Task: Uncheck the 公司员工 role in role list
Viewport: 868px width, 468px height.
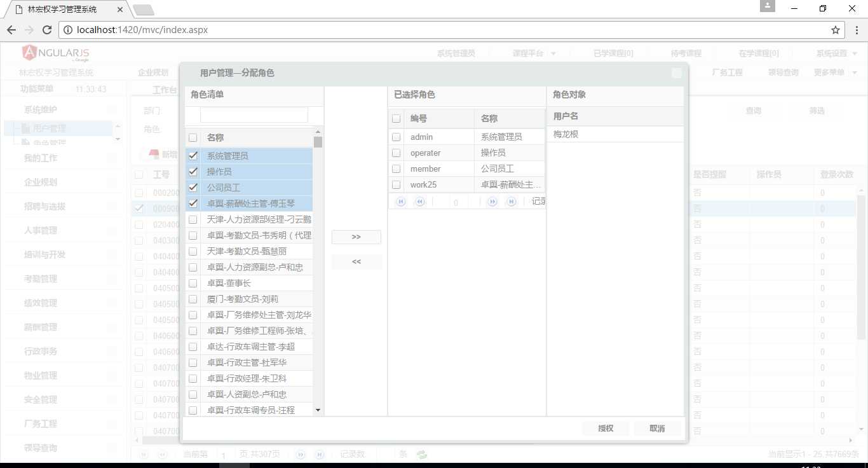Action: pyautogui.click(x=193, y=187)
